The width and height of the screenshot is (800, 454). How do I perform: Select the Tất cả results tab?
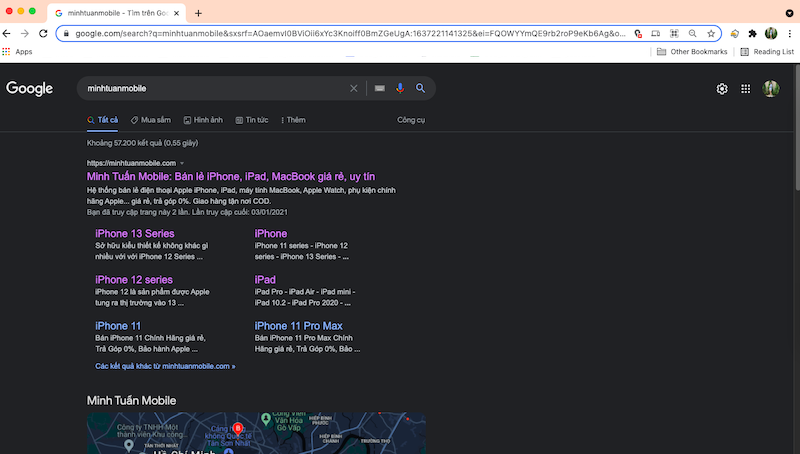103,120
